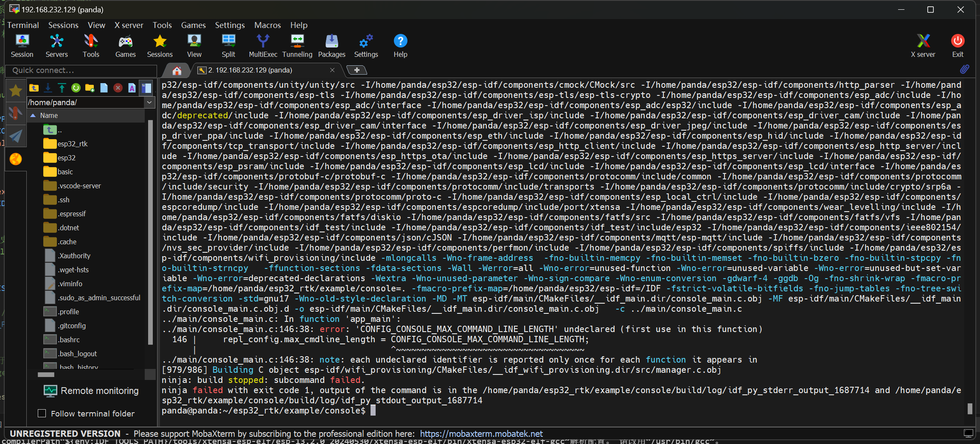This screenshot has width=980, height=444.
Task: Click the file list vertical scrollbar
Action: click(x=150, y=233)
